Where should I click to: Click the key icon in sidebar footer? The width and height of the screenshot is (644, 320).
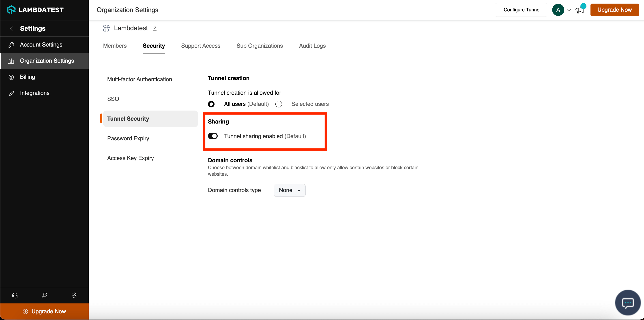44,296
